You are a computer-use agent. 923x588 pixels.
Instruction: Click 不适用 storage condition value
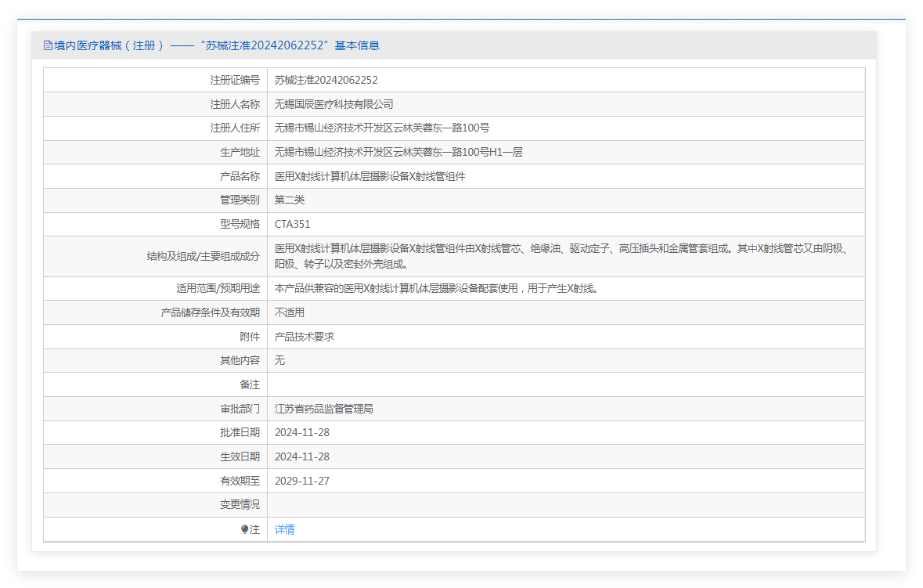(289, 312)
